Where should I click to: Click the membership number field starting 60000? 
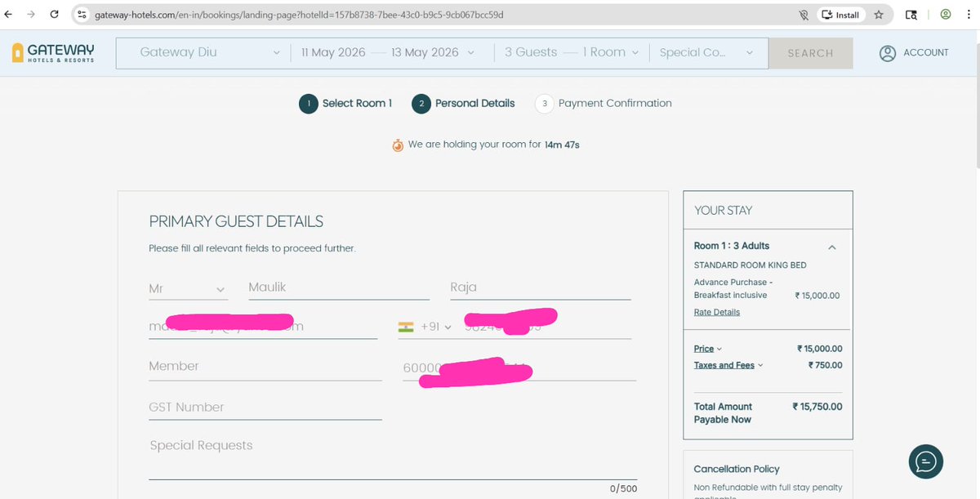coord(519,368)
